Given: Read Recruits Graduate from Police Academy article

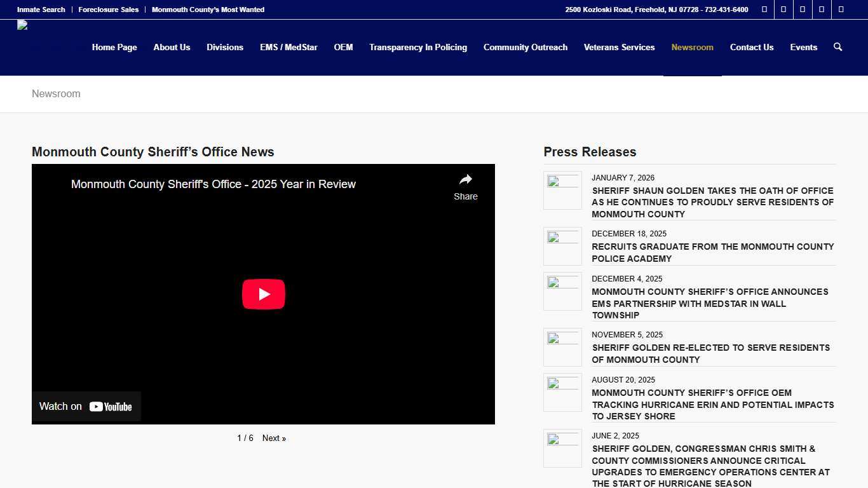Looking at the screenshot, I should click(x=712, y=252).
